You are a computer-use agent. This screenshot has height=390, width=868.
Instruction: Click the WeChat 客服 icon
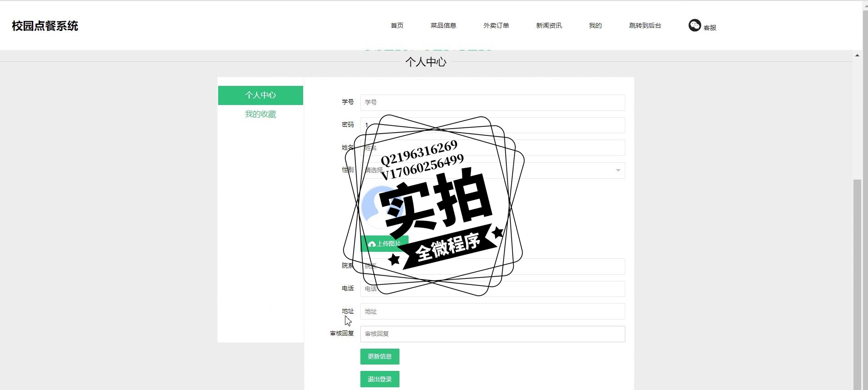pyautogui.click(x=694, y=25)
